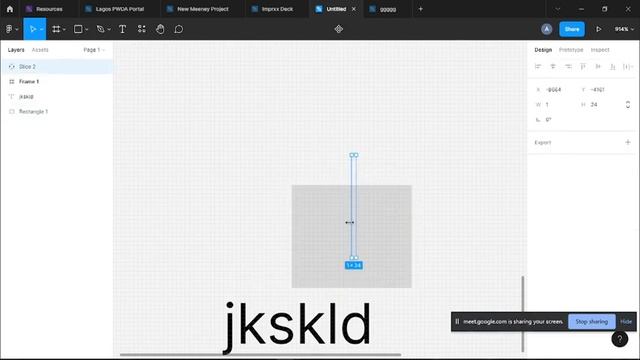Open a new tab with plus
Image resolution: width=640 pixels, height=360 pixels.
[420, 9]
